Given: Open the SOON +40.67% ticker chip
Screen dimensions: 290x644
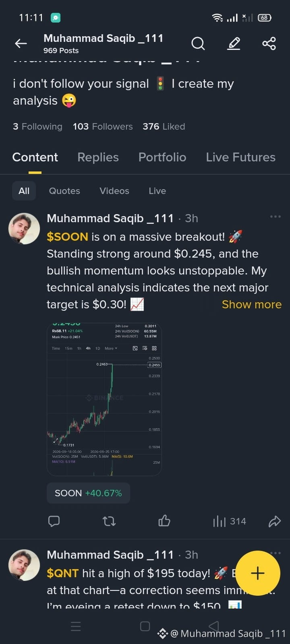Looking at the screenshot, I should [88, 493].
